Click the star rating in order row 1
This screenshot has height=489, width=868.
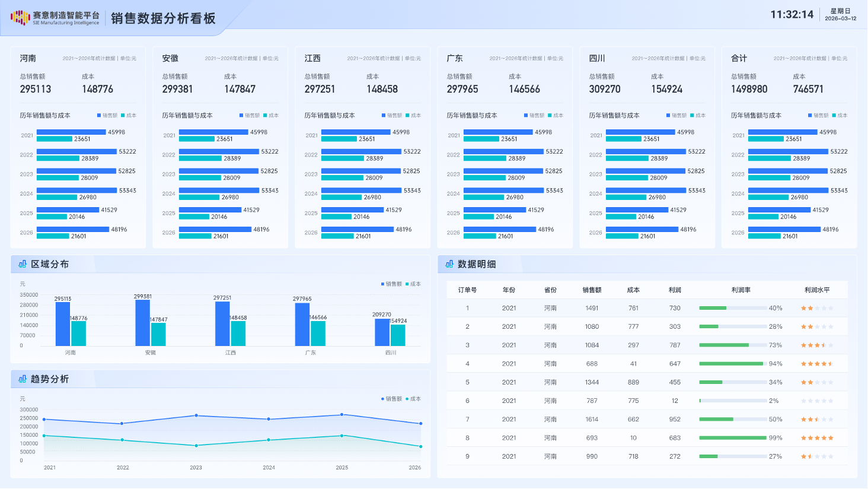click(x=817, y=308)
